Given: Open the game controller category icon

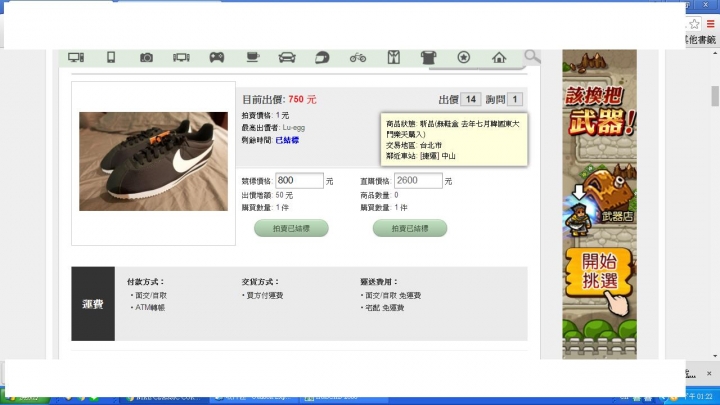Looking at the screenshot, I should 217,57.
